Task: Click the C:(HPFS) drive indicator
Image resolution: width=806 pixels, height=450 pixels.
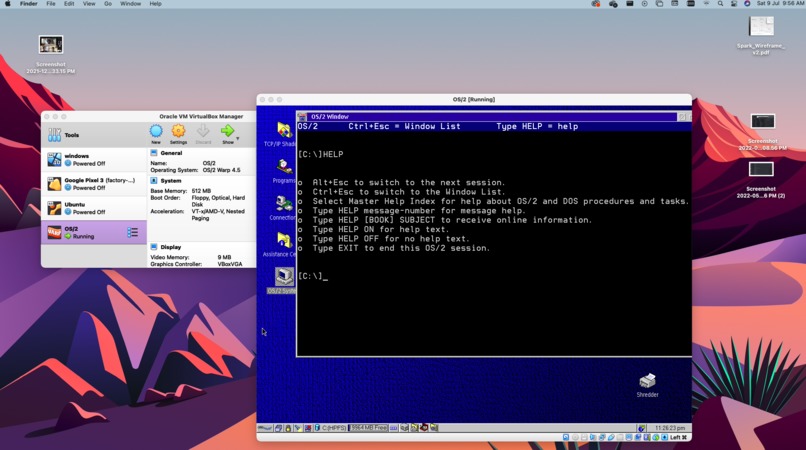Action: click(331, 428)
